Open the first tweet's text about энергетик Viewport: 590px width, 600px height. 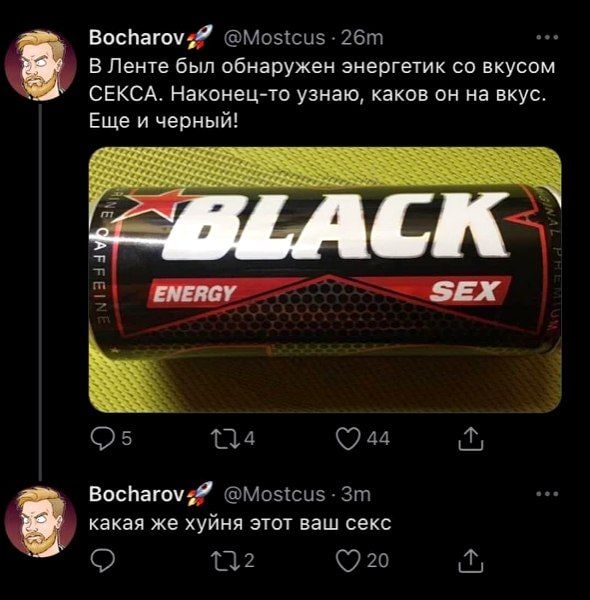point(321,94)
